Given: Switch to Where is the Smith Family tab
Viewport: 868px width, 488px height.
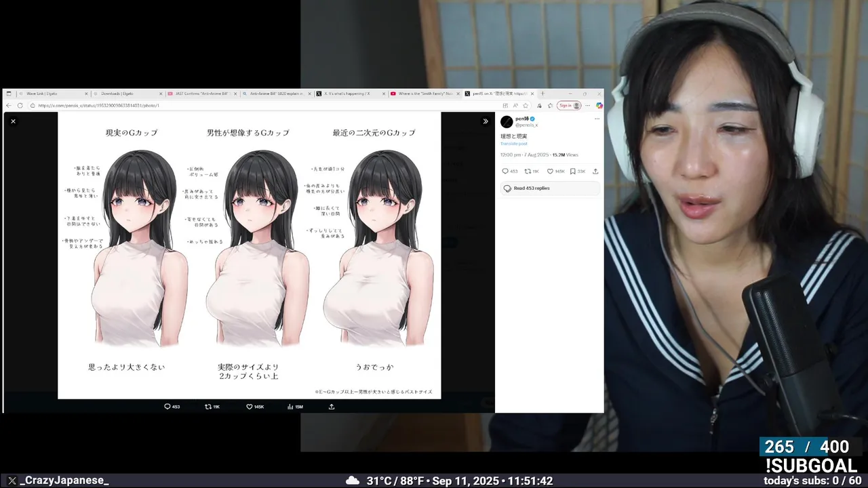Looking at the screenshot, I should coord(425,94).
